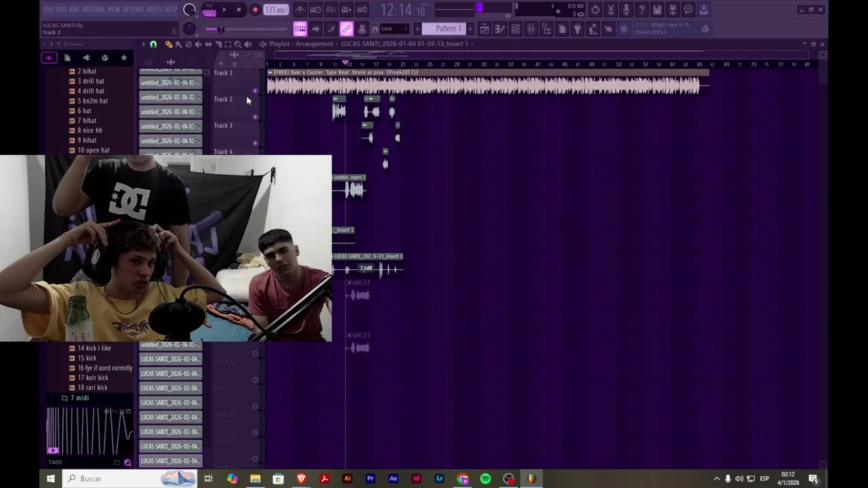This screenshot has width=868, height=488.
Task: Toggle loop recording
Action: tap(362, 9)
